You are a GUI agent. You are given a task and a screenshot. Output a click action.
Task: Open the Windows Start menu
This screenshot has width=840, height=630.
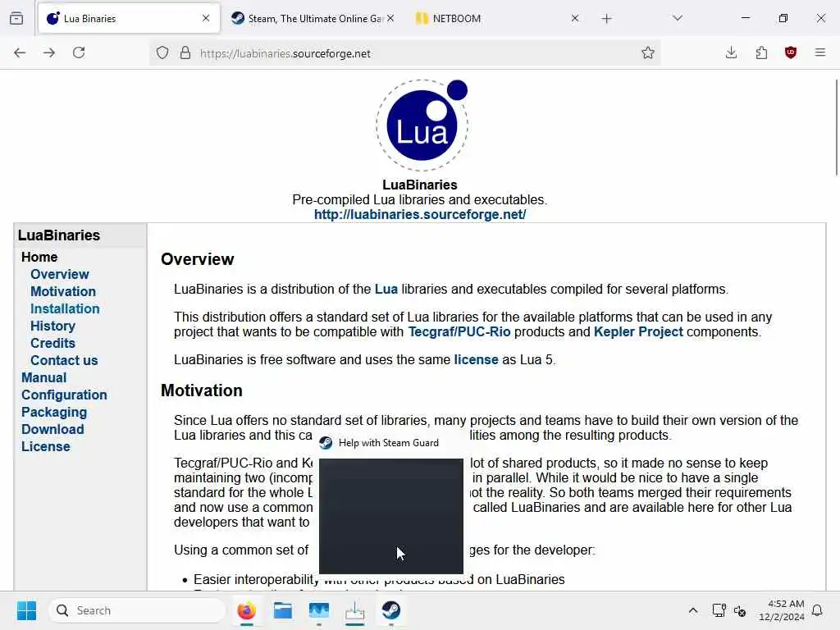[x=26, y=610]
